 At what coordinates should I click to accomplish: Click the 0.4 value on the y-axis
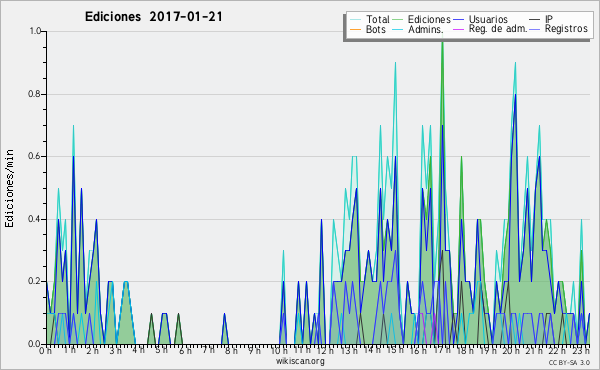pos(35,219)
